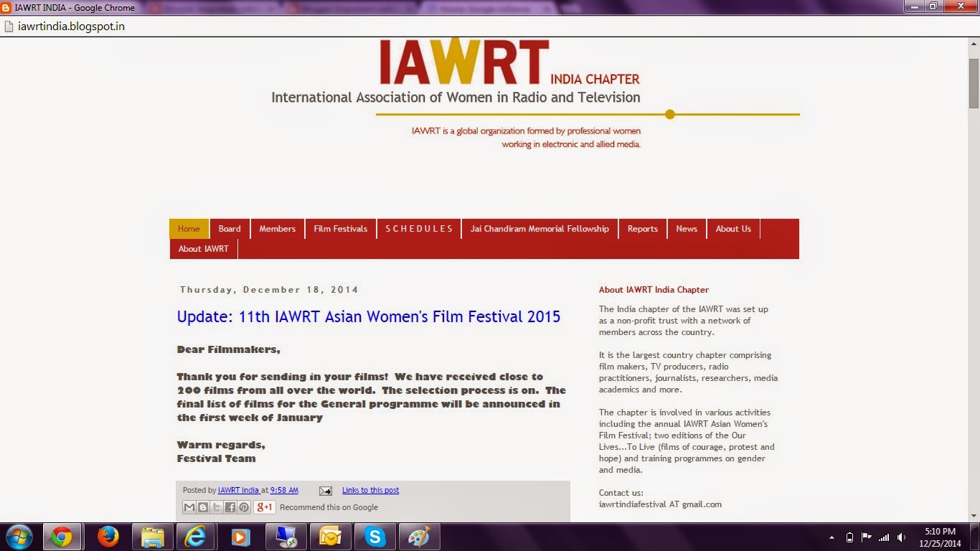The width and height of the screenshot is (980, 551).
Task: Open the 11th IAWRT Film Festival post title
Action: (x=369, y=317)
